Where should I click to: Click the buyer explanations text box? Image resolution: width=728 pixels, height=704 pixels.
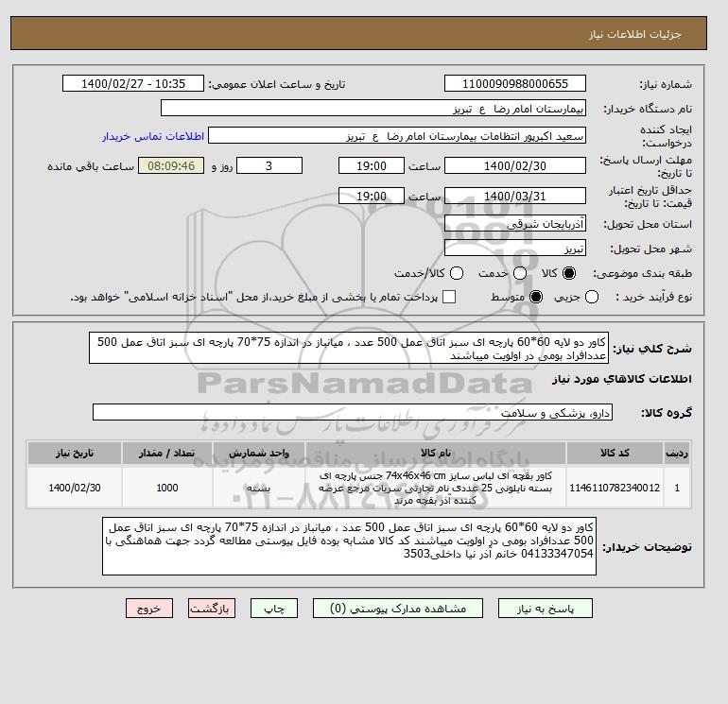point(349,546)
